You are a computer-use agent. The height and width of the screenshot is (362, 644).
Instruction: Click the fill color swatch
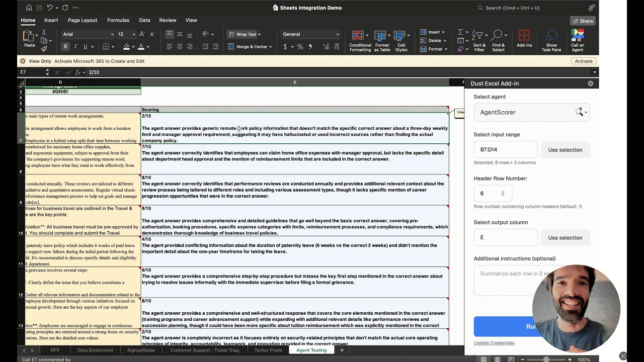pyautogui.click(x=126, y=47)
